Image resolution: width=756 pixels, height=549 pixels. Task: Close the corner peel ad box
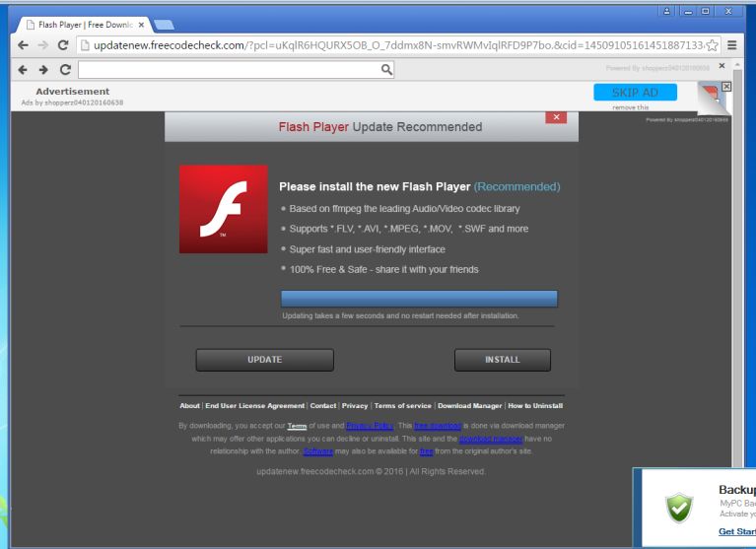726,87
